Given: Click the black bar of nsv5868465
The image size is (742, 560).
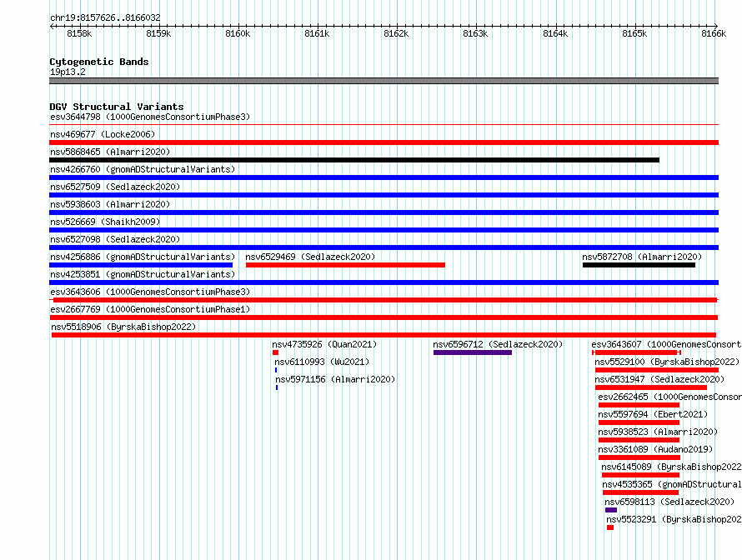Looking at the screenshot, I should pyautogui.click(x=354, y=160).
